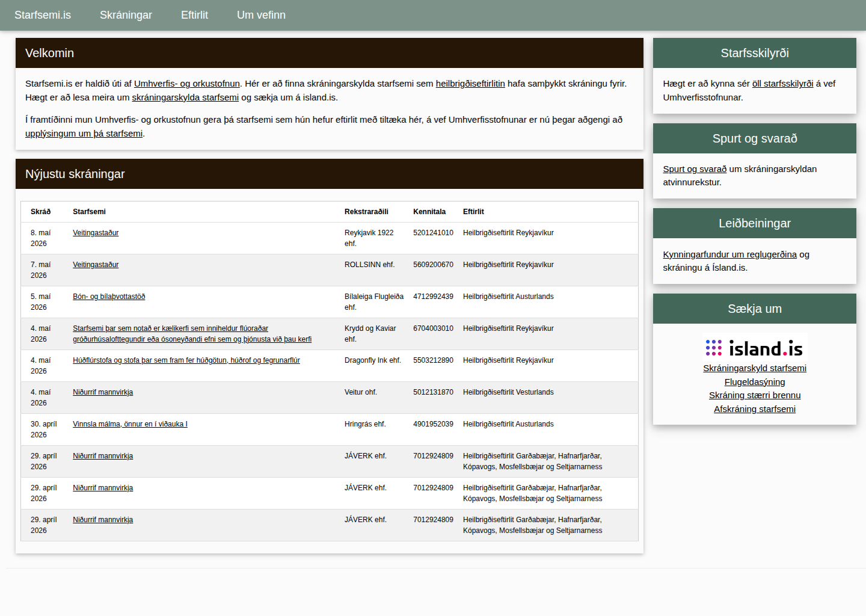This screenshot has width=866, height=616.
Task: Click the island.is logo image
Action: point(755,348)
